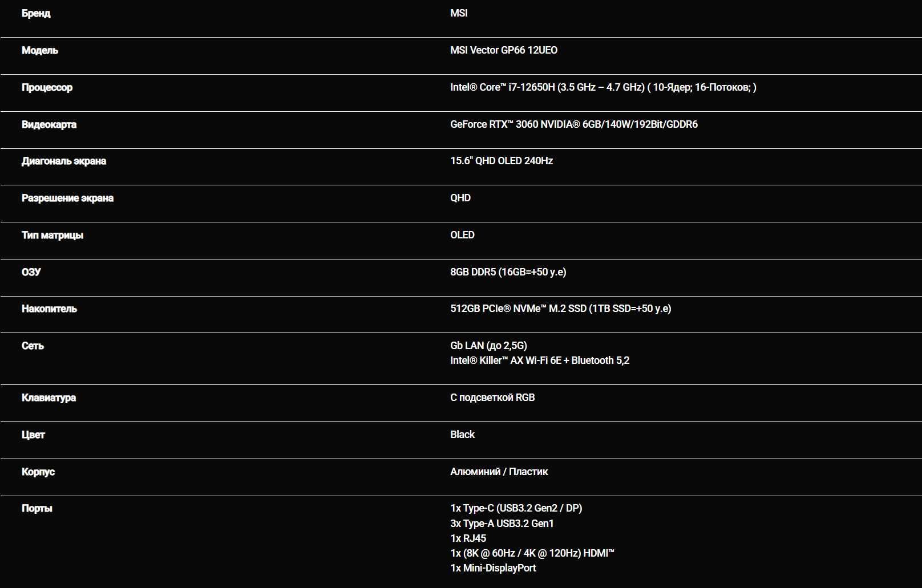The height and width of the screenshot is (588, 922).
Task: Click the 512GB PCIe NVMe SSD storage text
Action: click(x=561, y=309)
